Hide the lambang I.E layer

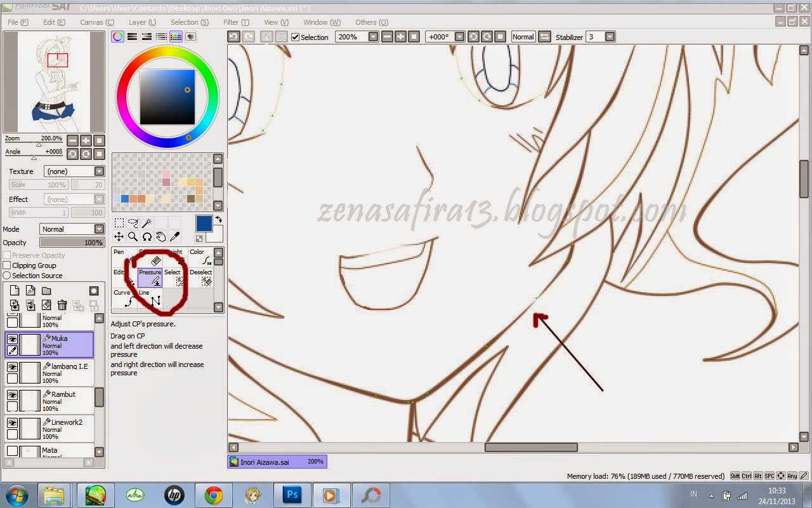12,367
